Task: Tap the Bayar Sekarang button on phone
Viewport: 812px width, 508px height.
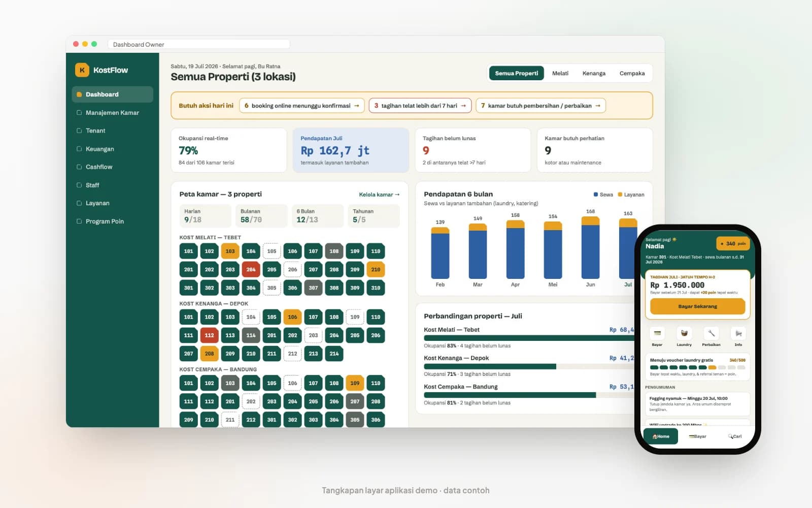Action: click(x=698, y=306)
